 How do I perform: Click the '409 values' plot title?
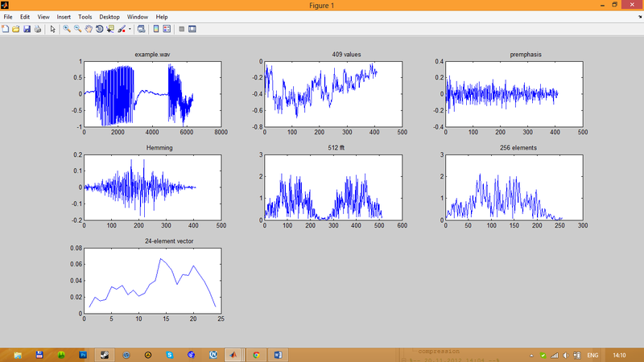346,55
